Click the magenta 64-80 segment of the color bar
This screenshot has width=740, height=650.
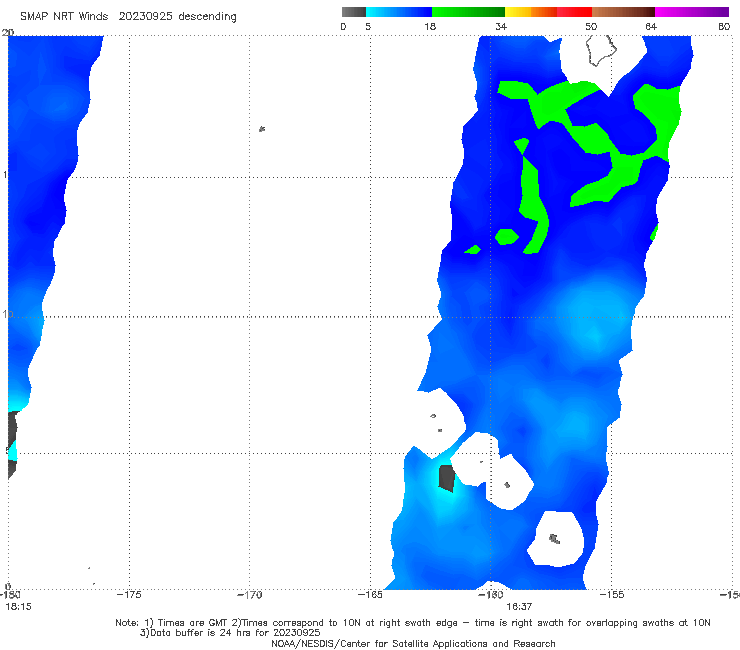tap(692, 12)
